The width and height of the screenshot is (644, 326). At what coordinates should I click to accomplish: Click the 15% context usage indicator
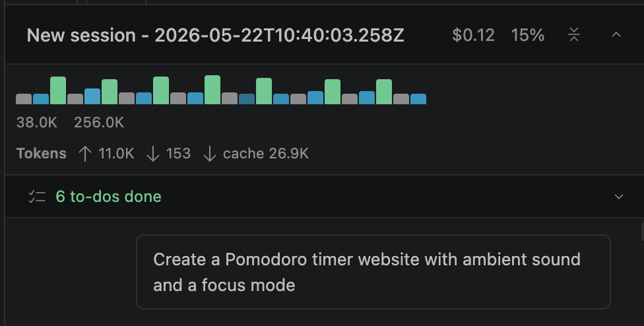(x=528, y=36)
